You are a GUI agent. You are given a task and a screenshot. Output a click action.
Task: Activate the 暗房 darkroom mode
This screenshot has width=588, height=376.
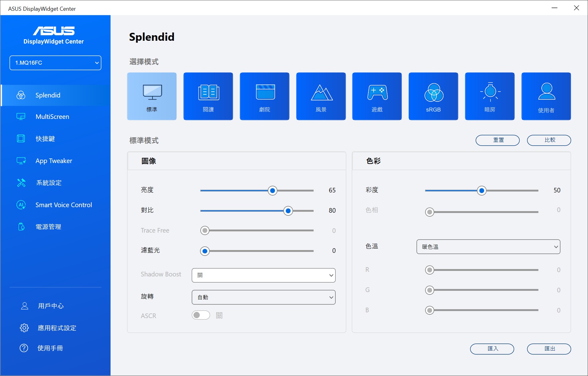click(x=490, y=96)
